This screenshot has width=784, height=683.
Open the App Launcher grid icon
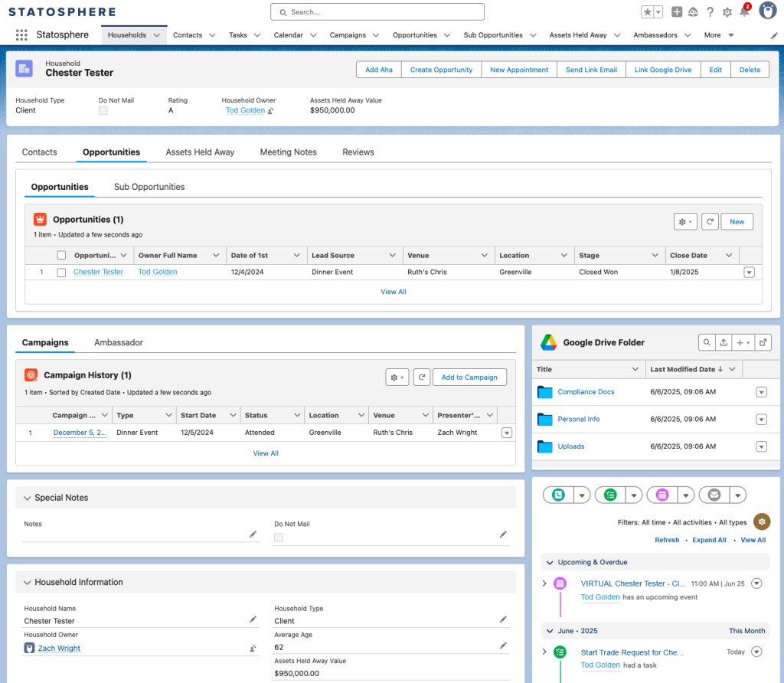pos(21,35)
